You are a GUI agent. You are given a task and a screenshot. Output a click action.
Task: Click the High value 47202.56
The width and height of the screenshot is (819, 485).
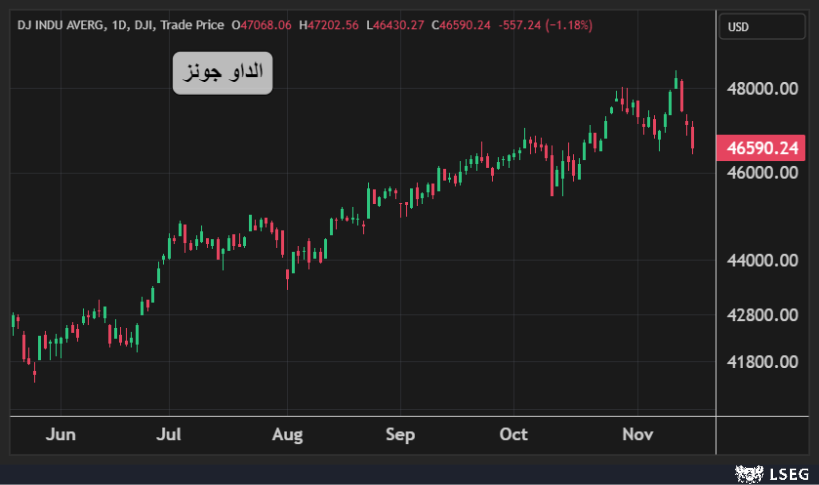(329, 24)
